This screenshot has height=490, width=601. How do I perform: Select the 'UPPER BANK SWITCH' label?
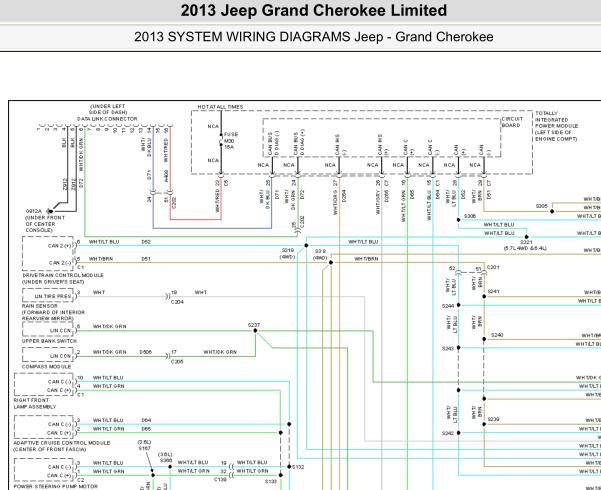pos(49,341)
